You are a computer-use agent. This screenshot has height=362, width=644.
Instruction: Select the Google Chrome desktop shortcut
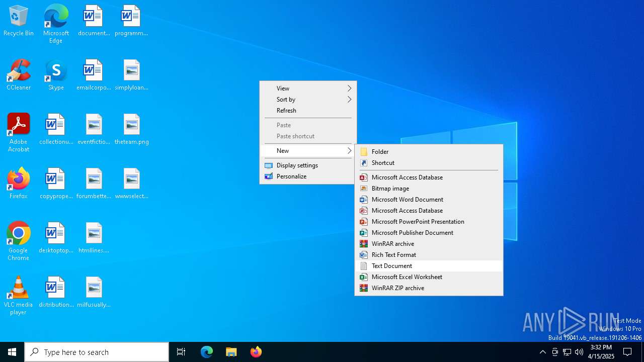coord(19,241)
